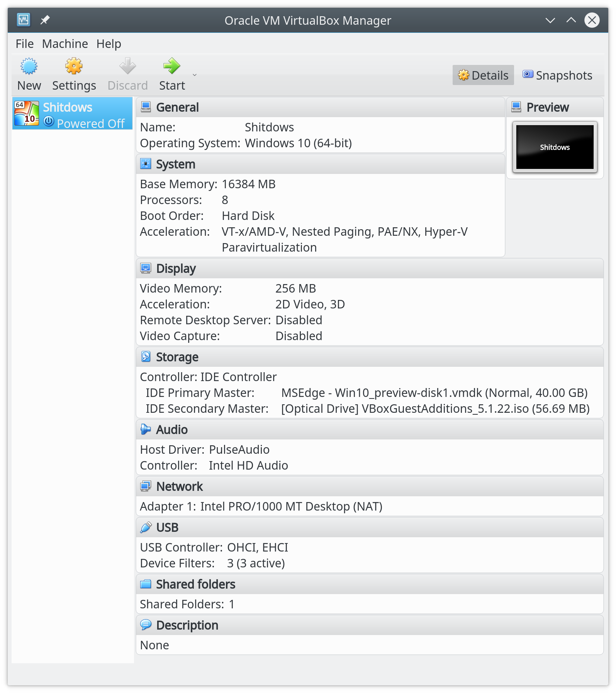
Task: Click the 'None' description text
Action: pyautogui.click(x=154, y=645)
